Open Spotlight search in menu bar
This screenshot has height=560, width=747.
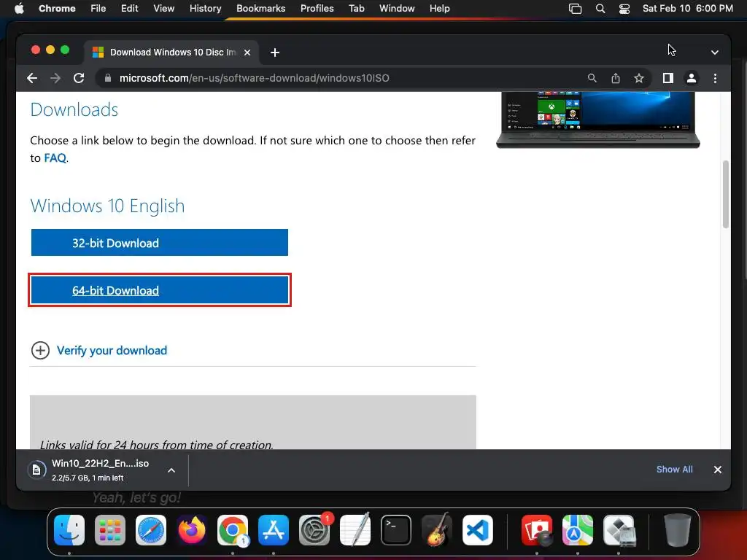coord(600,9)
